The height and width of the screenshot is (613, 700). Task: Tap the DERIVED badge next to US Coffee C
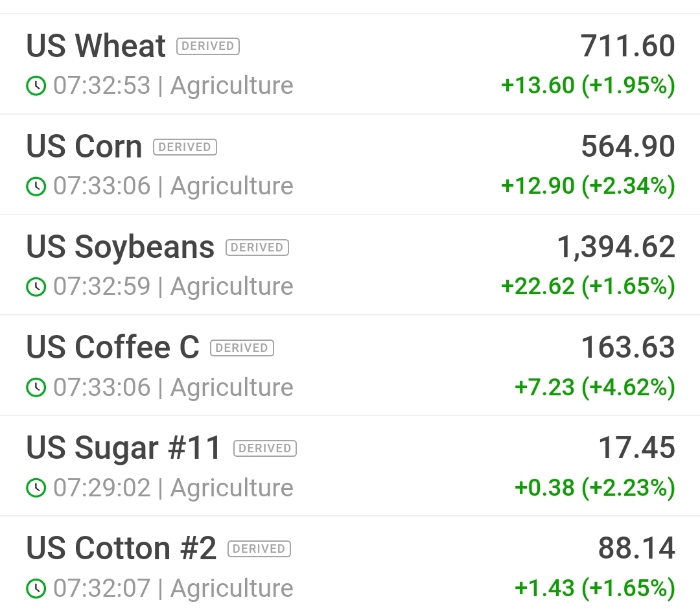click(242, 348)
